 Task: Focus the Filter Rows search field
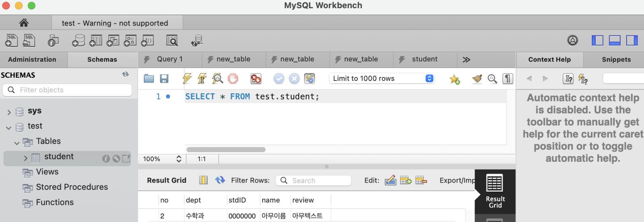[x=313, y=181]
